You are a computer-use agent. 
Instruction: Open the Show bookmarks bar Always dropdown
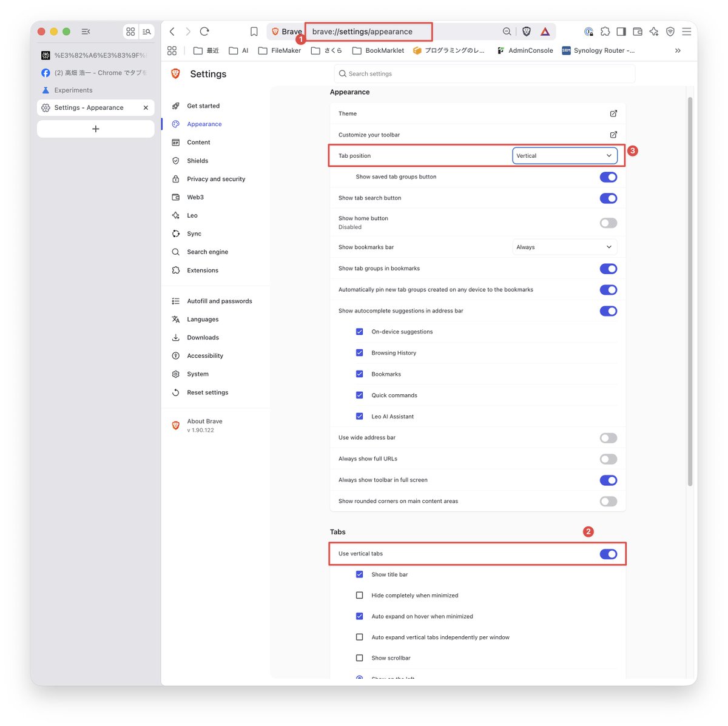pos(565,247)
